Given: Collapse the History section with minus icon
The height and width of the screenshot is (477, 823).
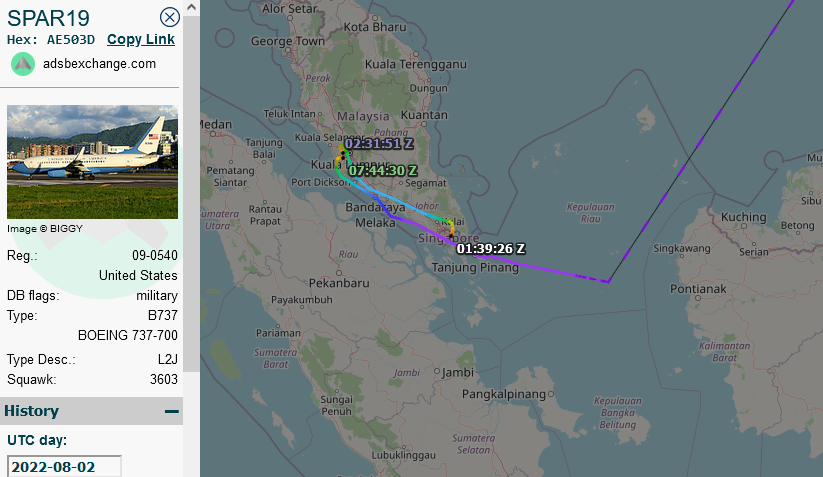Looking at the screenshot, I should coord(172,411).
